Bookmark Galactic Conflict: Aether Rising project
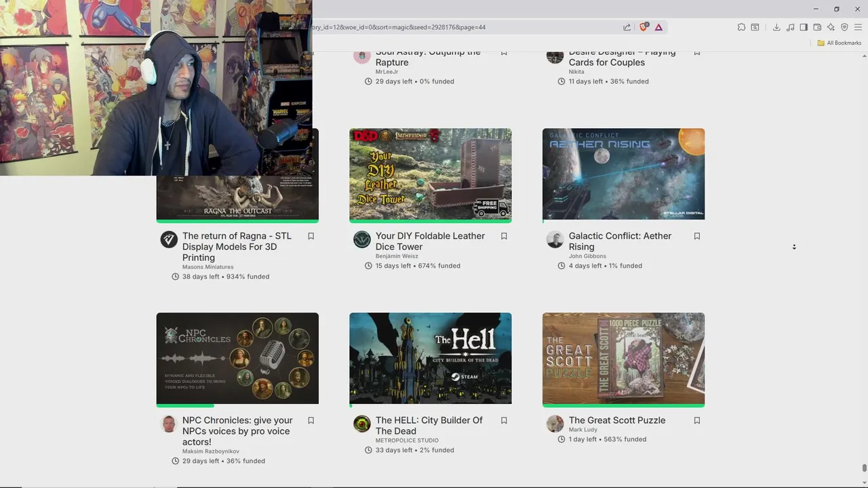 coord(697,236)
